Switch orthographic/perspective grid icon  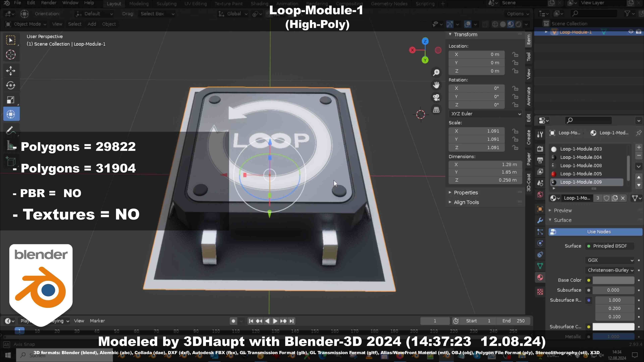point(436,110)
